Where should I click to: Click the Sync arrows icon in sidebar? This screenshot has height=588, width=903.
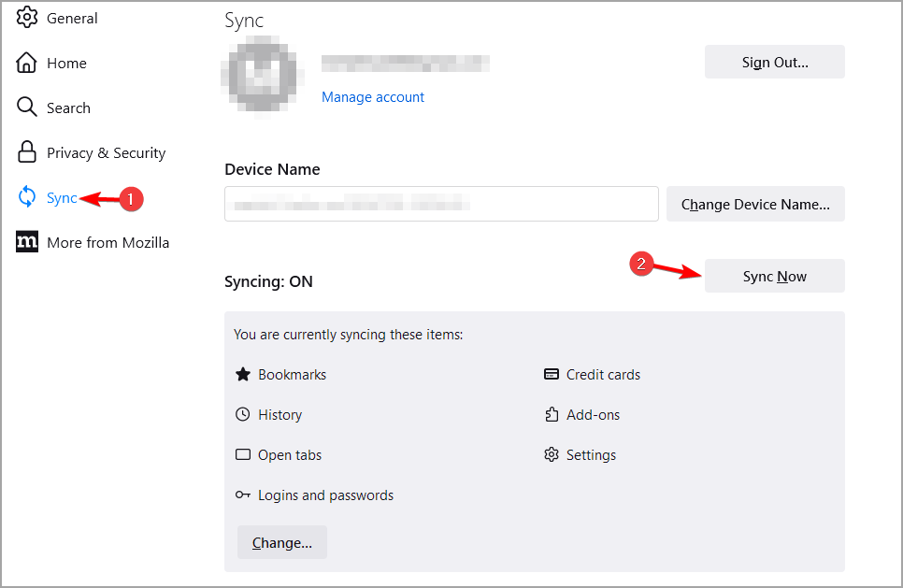click(x=26, y=197)
